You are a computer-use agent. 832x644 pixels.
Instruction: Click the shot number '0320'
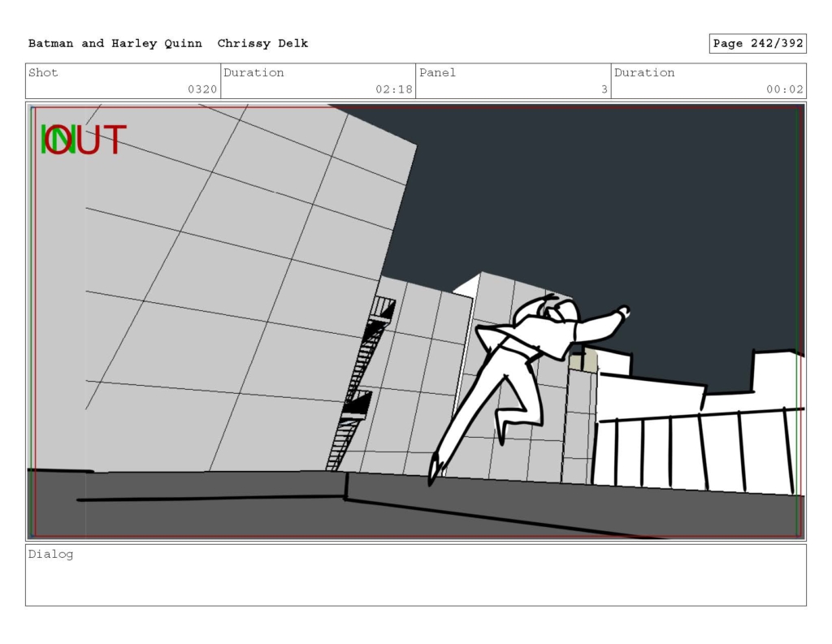202,89
